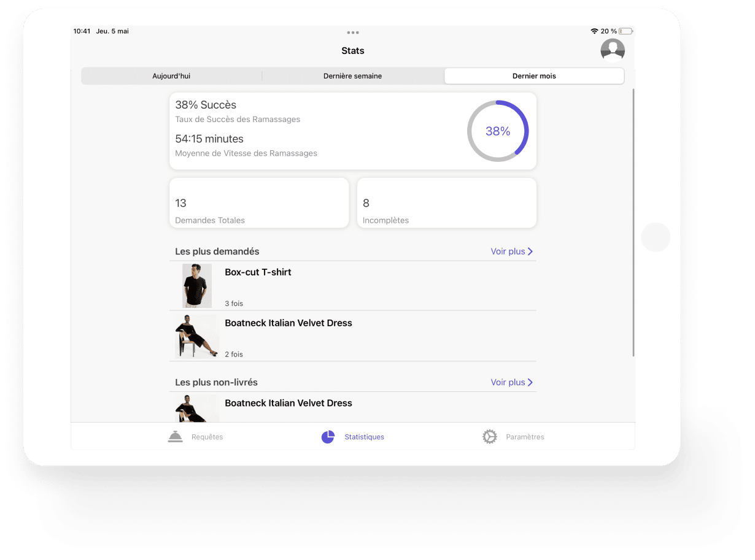
Task: Tap the 8 Incomplètes card
Action: [x=447, y=203]
